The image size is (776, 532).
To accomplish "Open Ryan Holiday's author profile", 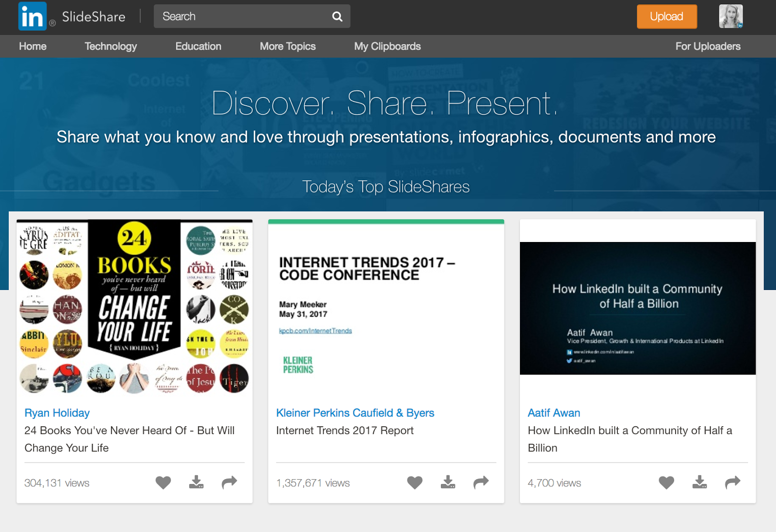I will coord(57,413).
